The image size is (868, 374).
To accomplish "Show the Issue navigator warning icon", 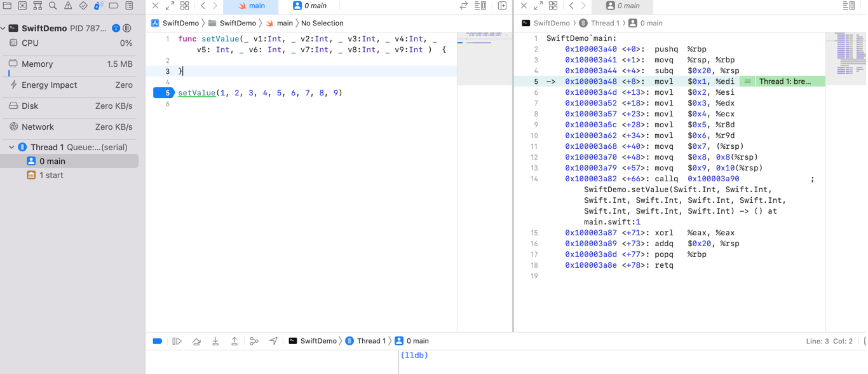I will (68, 6).
